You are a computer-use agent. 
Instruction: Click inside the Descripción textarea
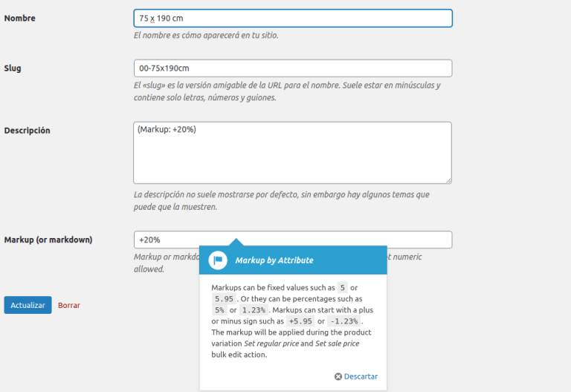point(293,152)
